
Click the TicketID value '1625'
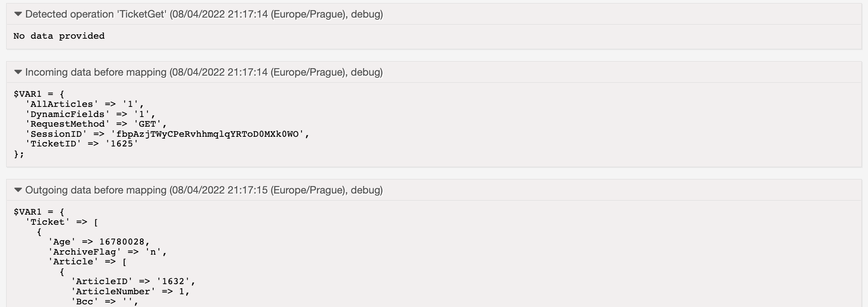pos(122,144)
